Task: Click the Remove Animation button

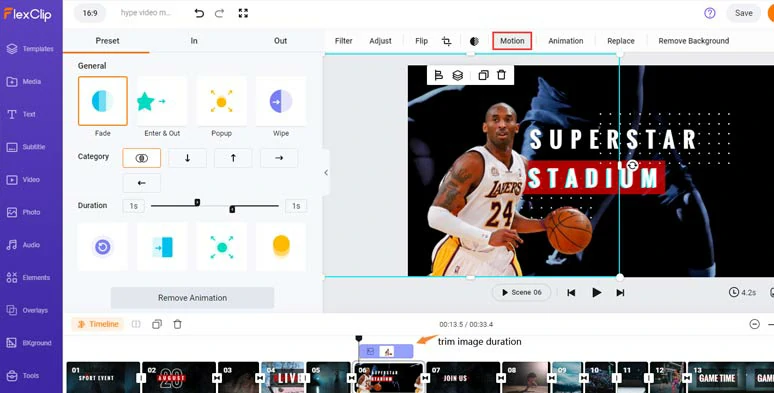Action: pos(193,298)
